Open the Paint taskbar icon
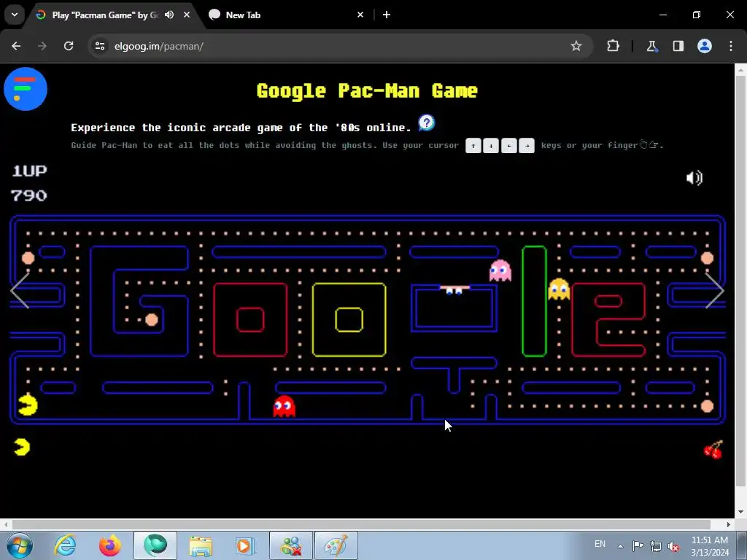747x560 pixels. 336,545
